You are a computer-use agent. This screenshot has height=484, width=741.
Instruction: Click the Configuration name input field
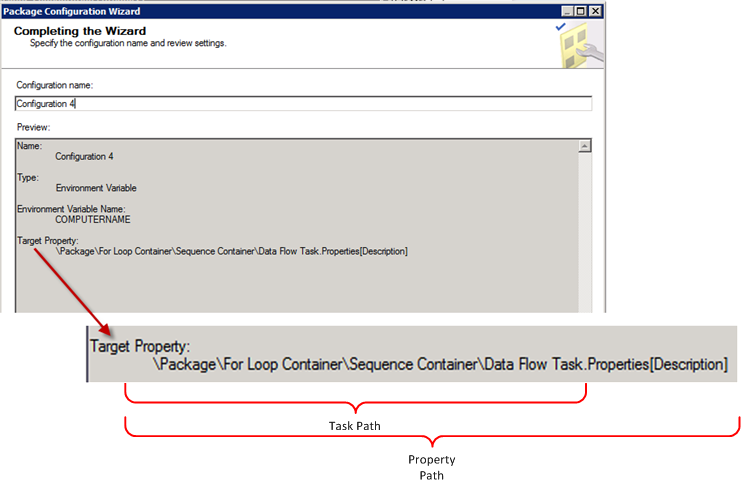coord(303,104)
